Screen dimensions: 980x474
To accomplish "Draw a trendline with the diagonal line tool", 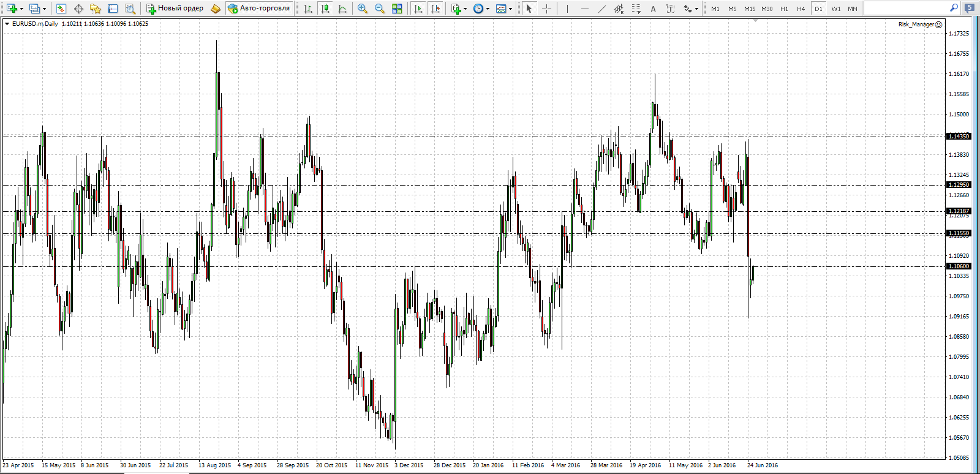I will tap(601, 9).
